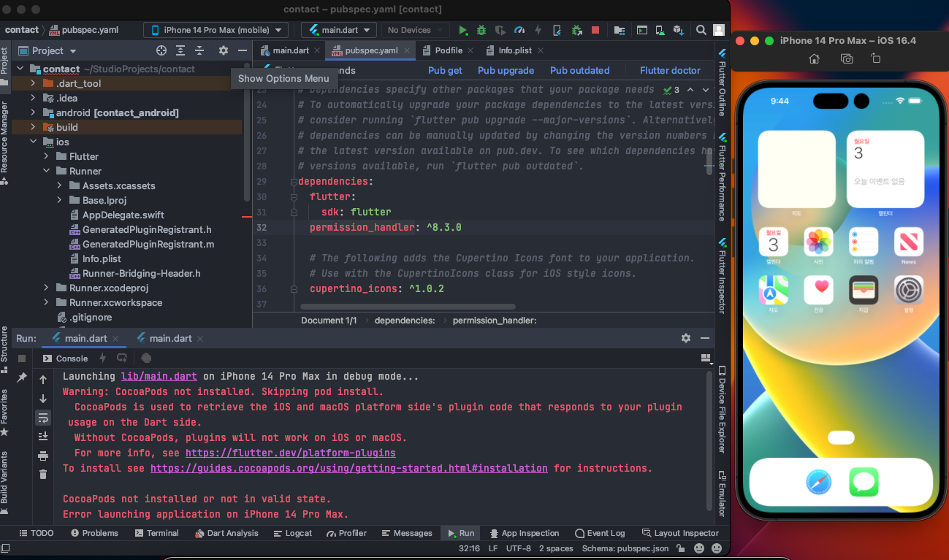
Task: Expand the Assets.xcassets folder
Action: (x=59, y=185)
